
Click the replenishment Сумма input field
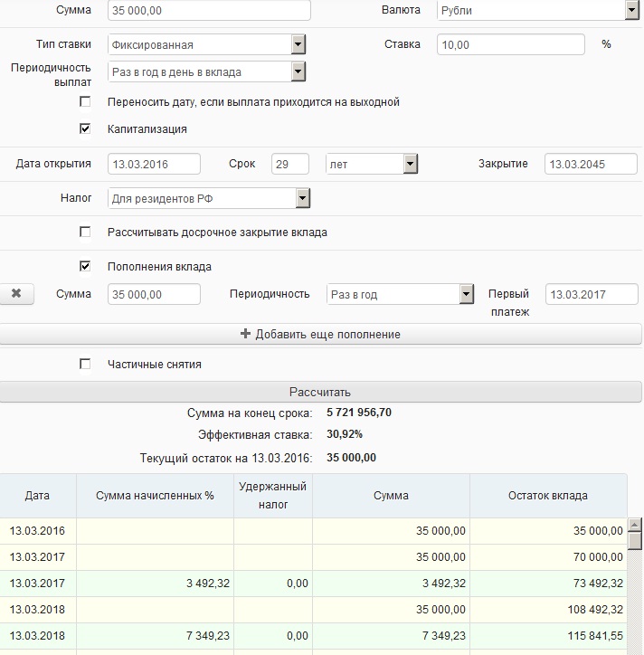pyautogui.click(x=154, y=294)
